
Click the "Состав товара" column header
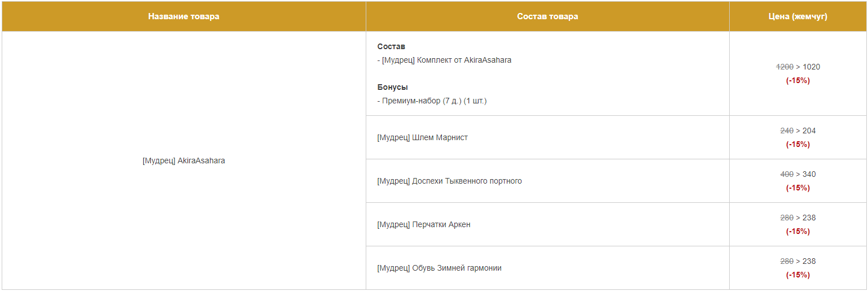[547, 16]
